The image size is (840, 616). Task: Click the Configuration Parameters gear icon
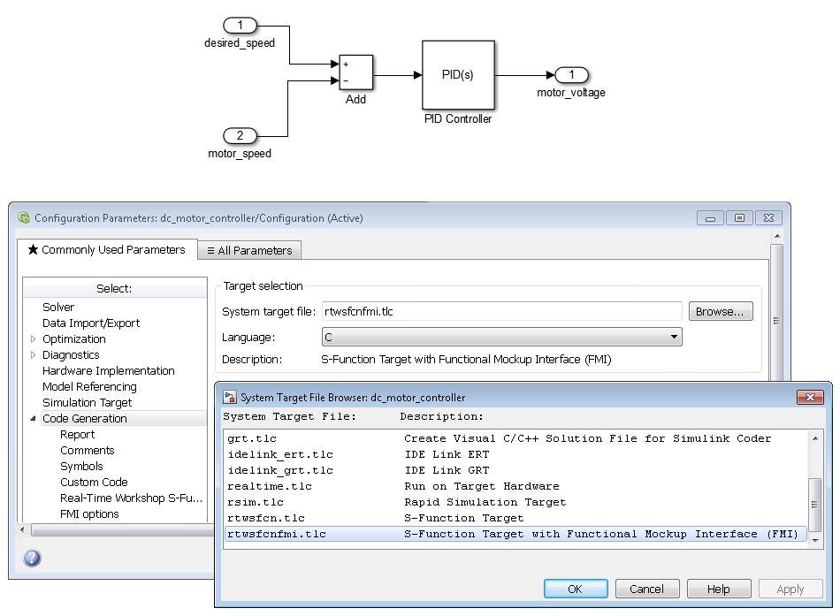point(24,218)
